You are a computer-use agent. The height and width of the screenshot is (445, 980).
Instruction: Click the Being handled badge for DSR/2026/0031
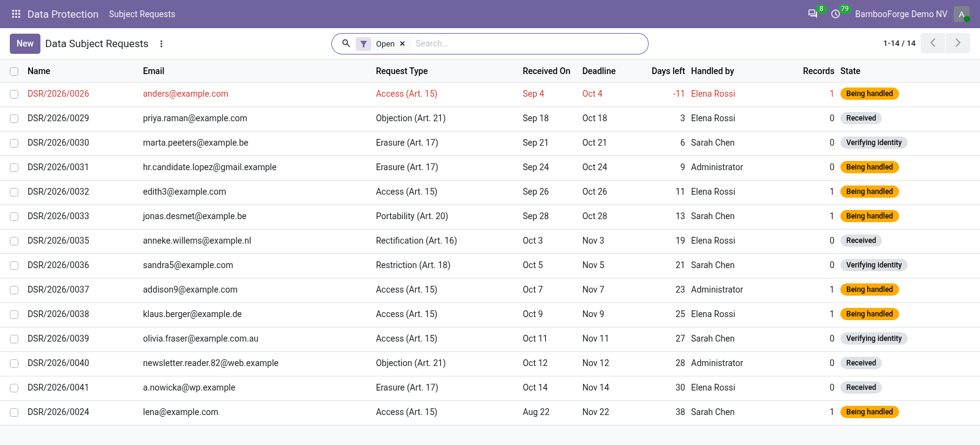(870, 167)
